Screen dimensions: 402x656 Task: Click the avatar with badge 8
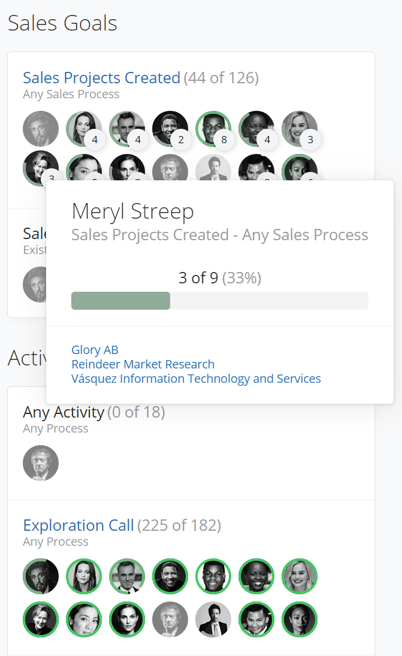point(213,128)
